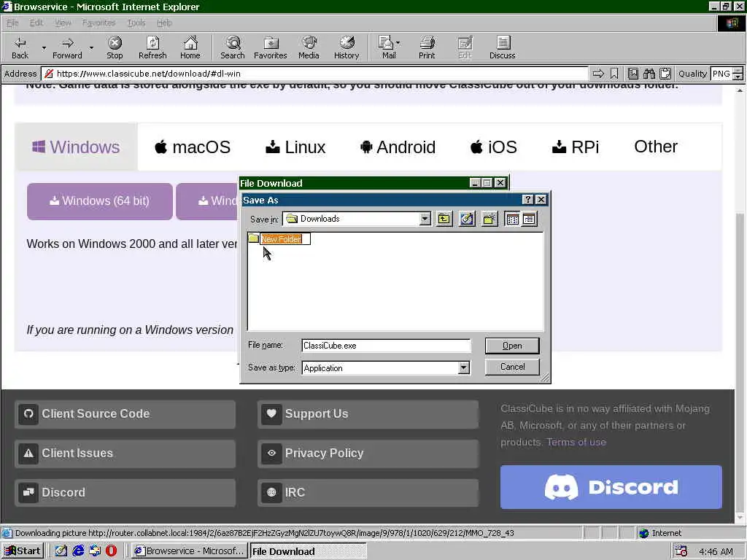Screen dimensions: 747x560
Task: Click the large Discord banner
Action: click(611, 486)
